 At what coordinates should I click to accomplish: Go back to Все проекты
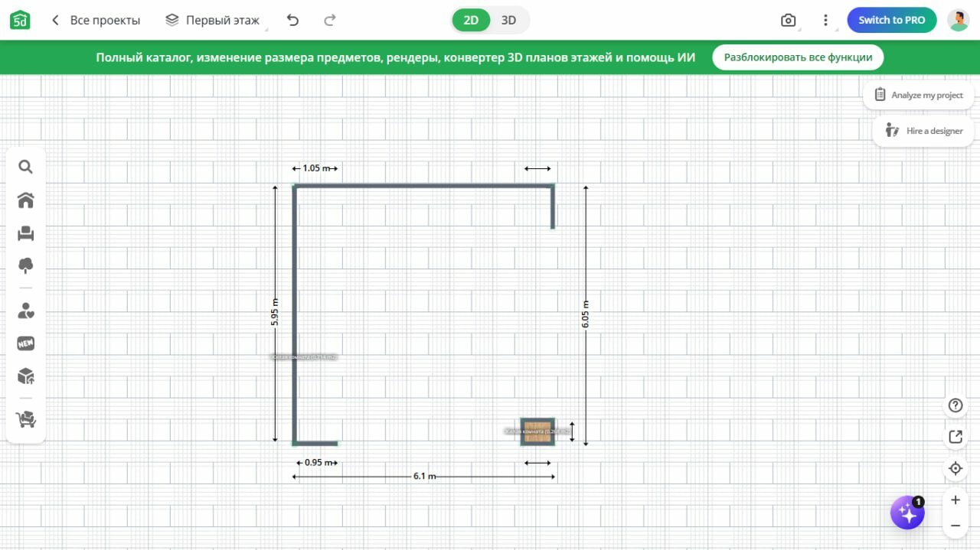pyautogui.click(x=95, y=21)
